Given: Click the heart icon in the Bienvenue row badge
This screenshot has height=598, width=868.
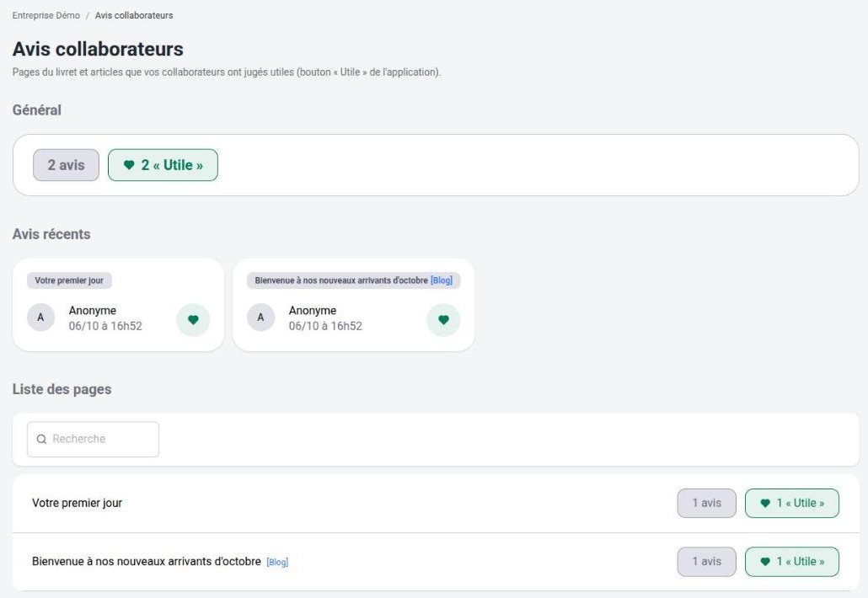Looking at the screenshot, I should click(x=765, y=562).
